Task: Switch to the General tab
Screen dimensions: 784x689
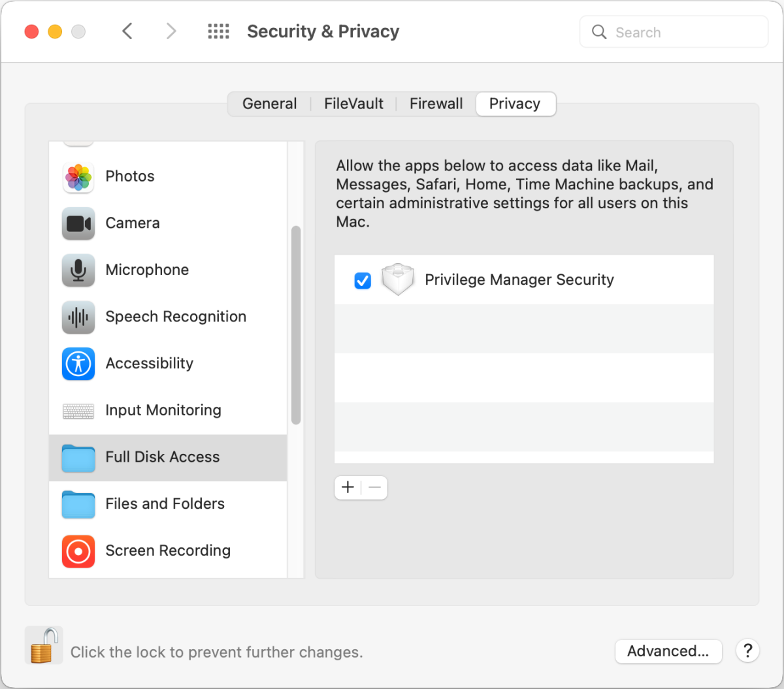Action: click(269, 104)
